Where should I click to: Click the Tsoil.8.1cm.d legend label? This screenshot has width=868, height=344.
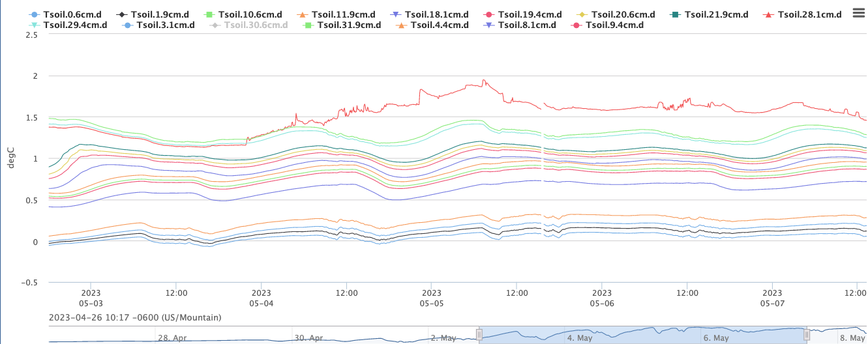[528, 25]
